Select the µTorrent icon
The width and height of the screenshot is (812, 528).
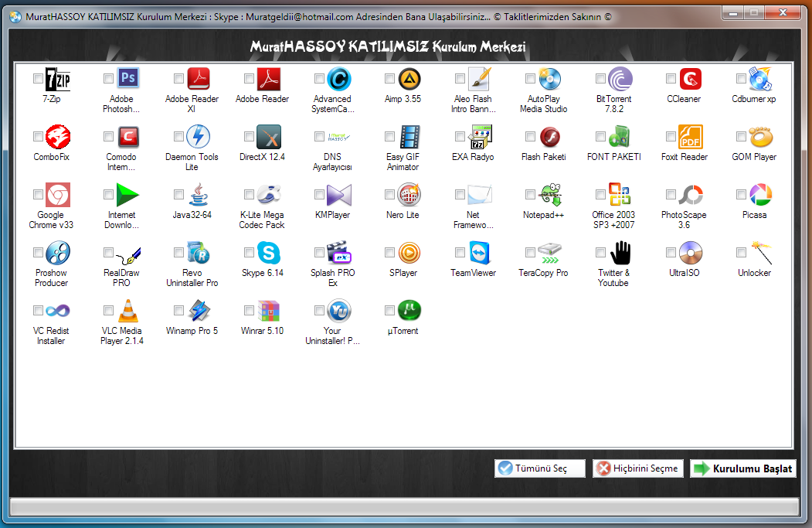point(409,311)
